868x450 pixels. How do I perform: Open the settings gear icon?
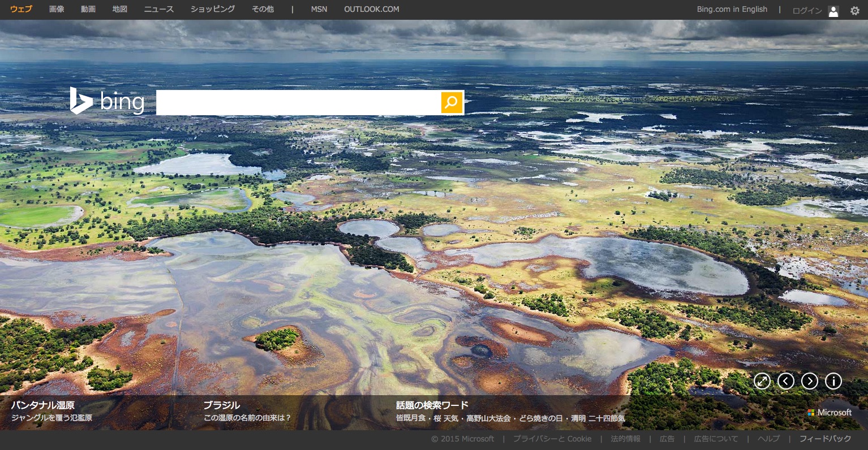pyautogui.click(x=854, y=10)
